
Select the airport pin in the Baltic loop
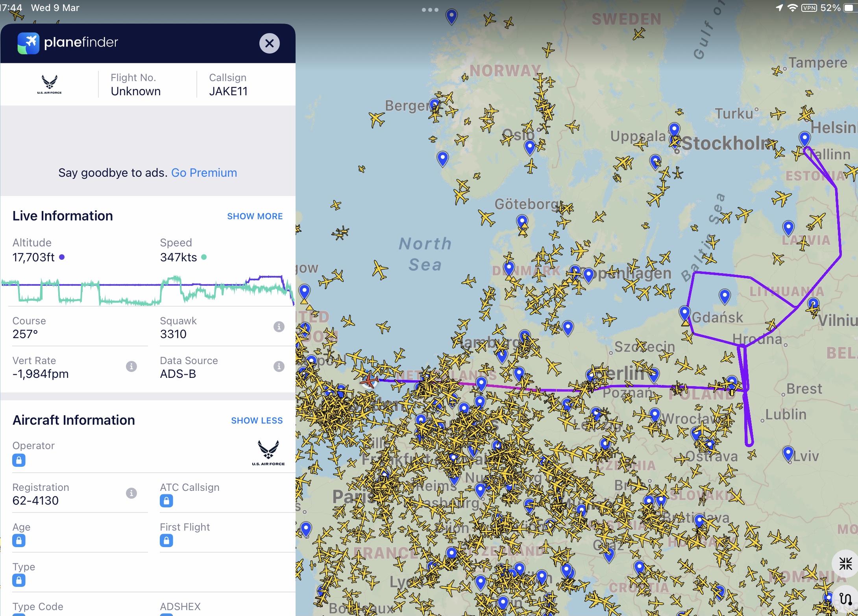click(x=725, y=297)
